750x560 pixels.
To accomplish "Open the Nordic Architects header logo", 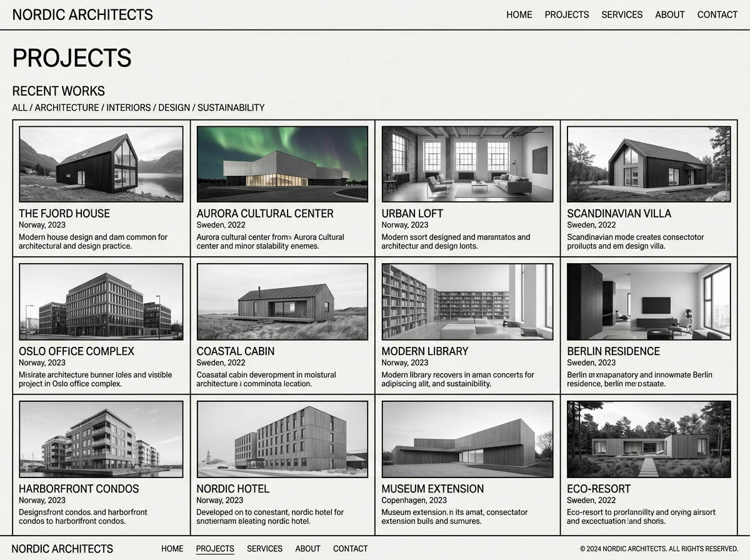I will (82, 14).
